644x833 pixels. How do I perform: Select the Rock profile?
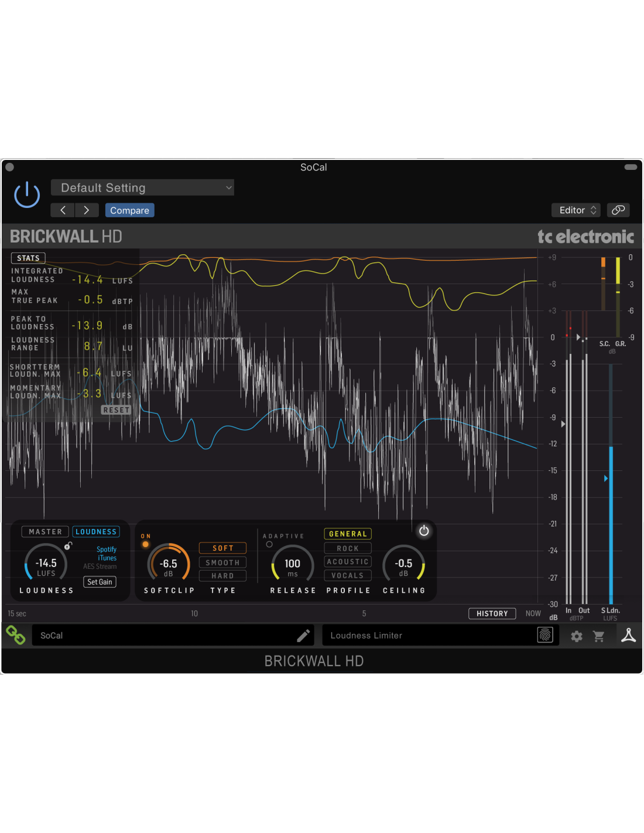coord(348,548)
